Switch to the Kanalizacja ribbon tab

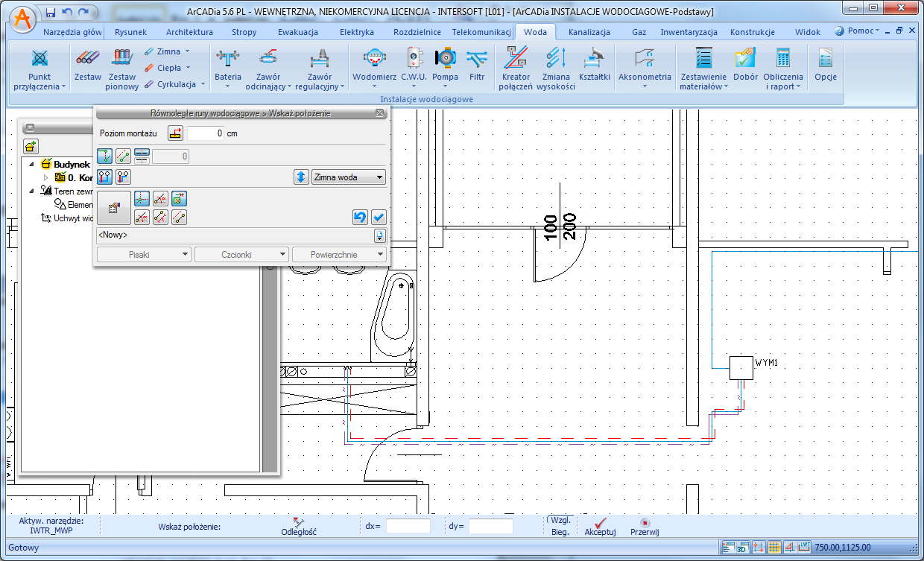tap(589, 32)
